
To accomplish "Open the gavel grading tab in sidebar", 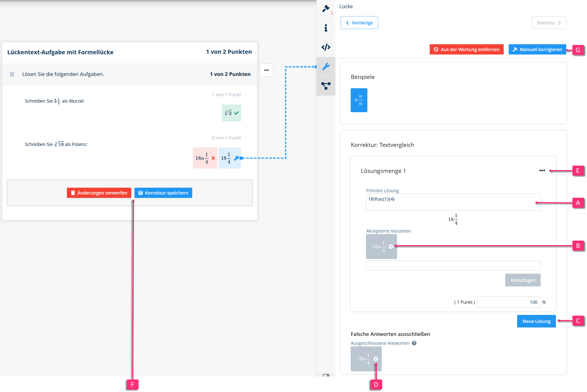I will click(326, 9).
